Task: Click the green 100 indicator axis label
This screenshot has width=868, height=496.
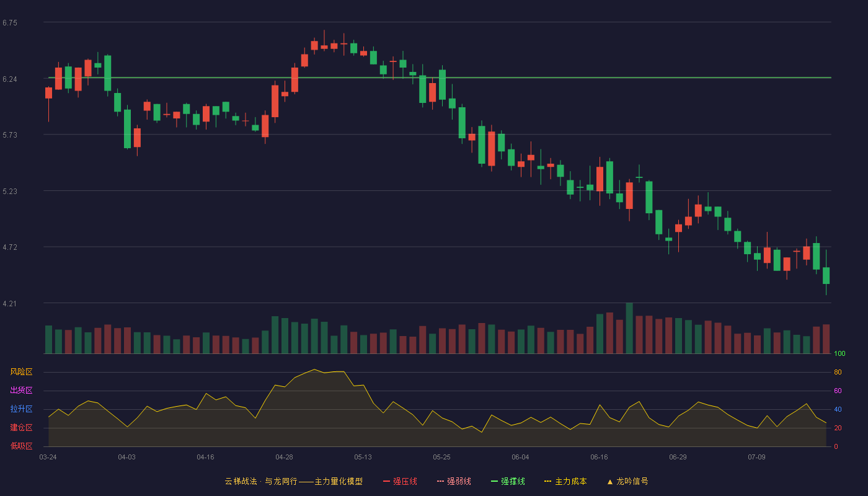Action: click(839, 354)
